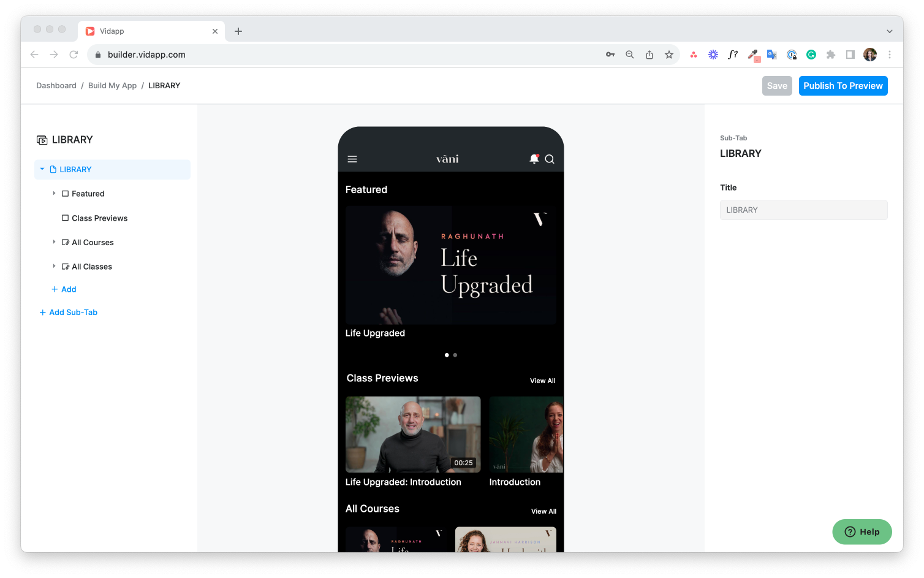Click the search magnifier in app preview
The image size is (924, 578).
pyautogui.click(x=550, y=159)
